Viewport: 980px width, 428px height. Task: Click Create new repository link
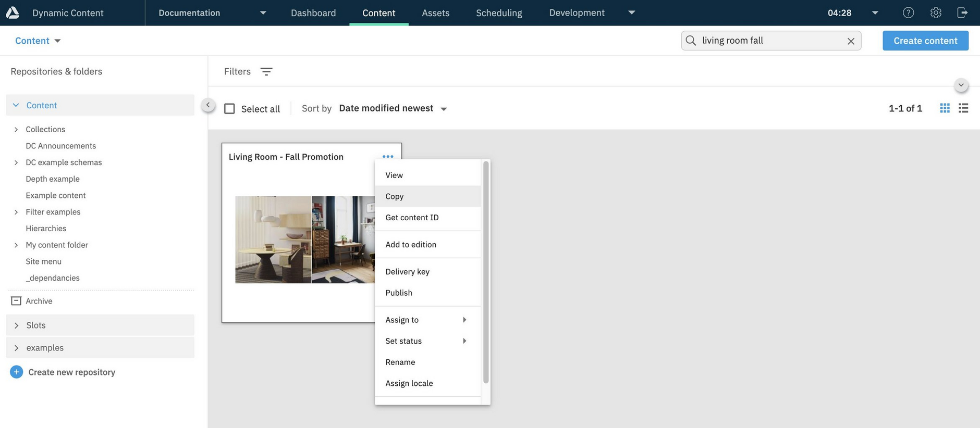72,372
